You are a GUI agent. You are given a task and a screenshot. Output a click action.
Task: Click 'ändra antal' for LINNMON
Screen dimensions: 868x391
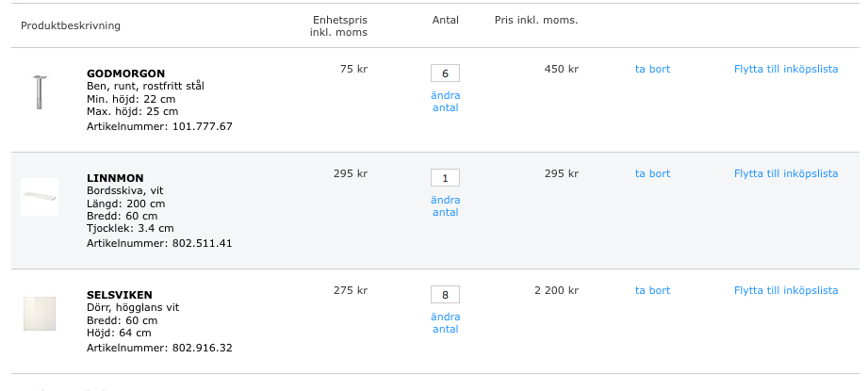coord(446,205)
